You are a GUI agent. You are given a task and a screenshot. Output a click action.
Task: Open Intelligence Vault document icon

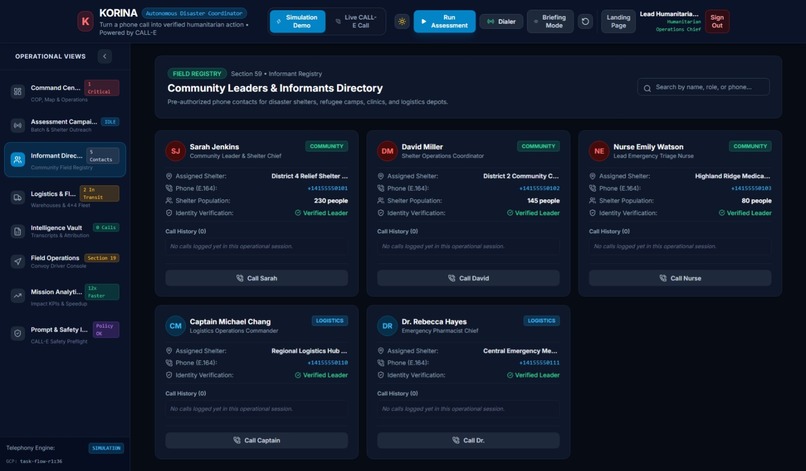tap(18, 231)
